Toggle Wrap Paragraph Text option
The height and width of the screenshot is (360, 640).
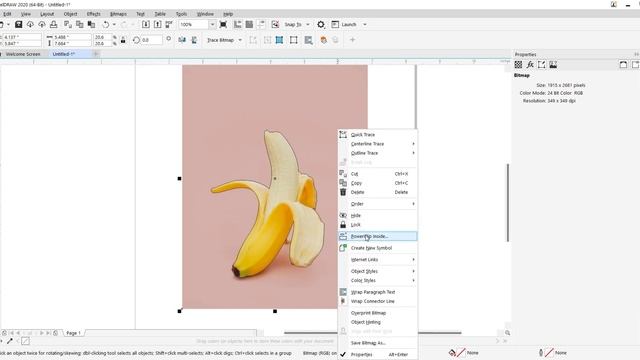[378, 292]
